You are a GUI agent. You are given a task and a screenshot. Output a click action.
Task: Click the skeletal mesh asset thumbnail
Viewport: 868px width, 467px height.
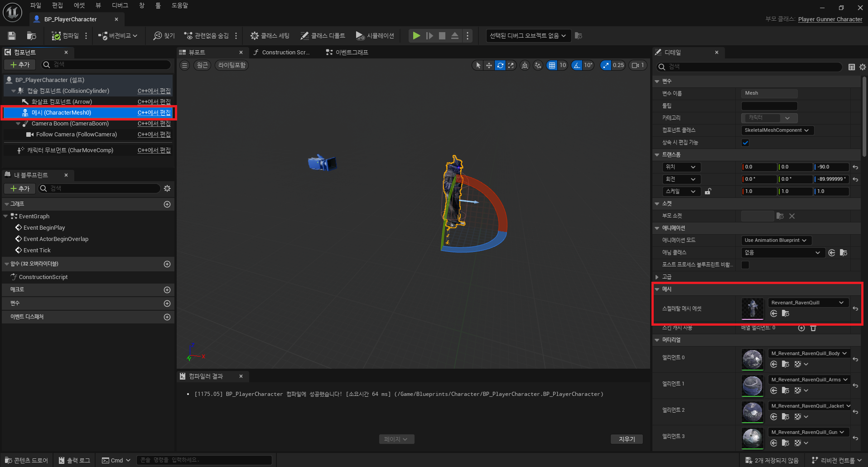coord(752,308)
